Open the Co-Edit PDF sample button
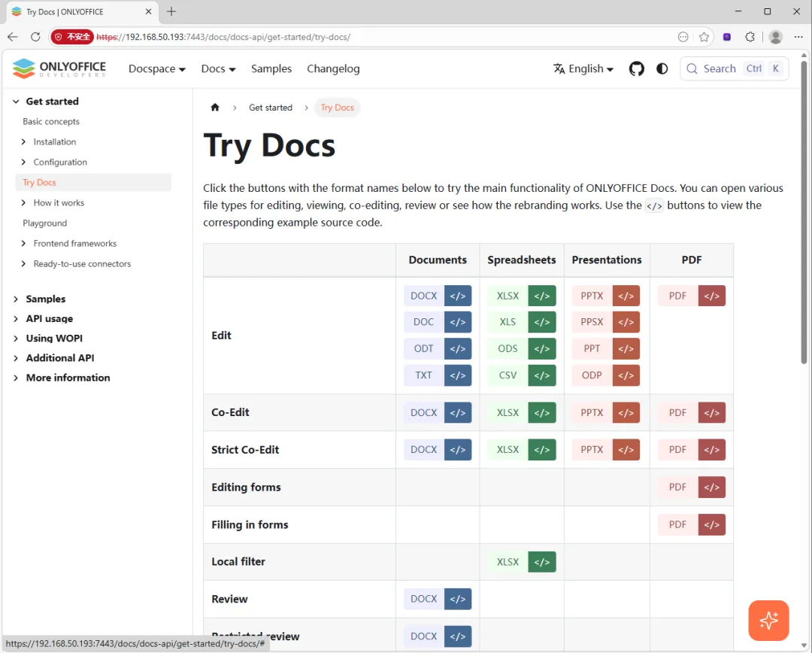This screenshot has width=812, height=653. pyautogui.click(x=677, y=412)
